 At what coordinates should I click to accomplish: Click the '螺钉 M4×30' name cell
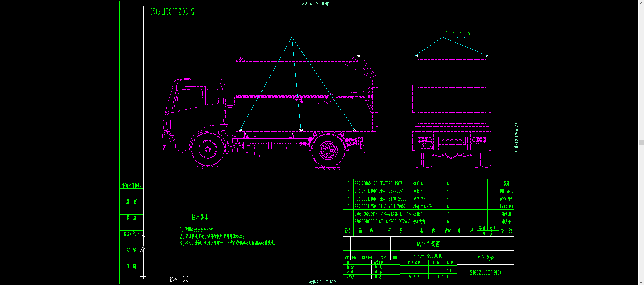(x=427, y=206)
